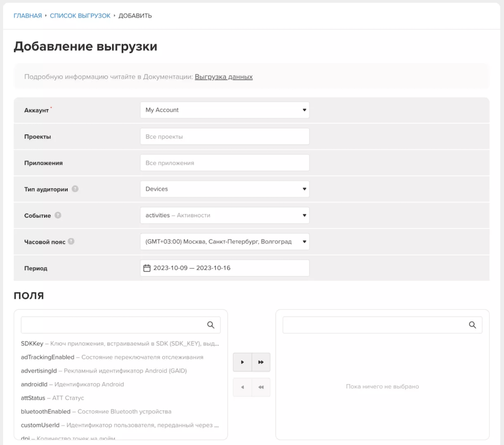The width and height of the screenshot is (504, 445).
Task: Open the Событие activities dropdown
Action: [x=224, y=215]
